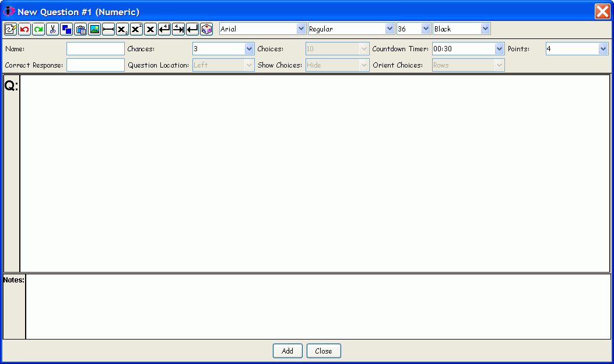The width and height of the screenshot is (614, 364).
Task: Select the Cut icon
Action: [x=52, y=28]
